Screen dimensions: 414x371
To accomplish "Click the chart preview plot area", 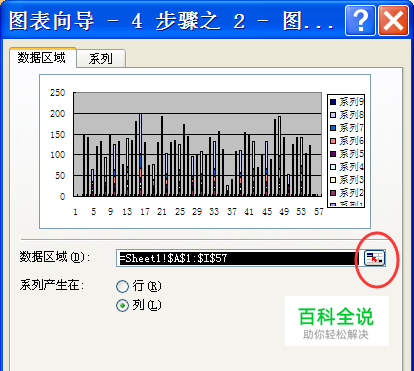I will click(x=197, y=144).
